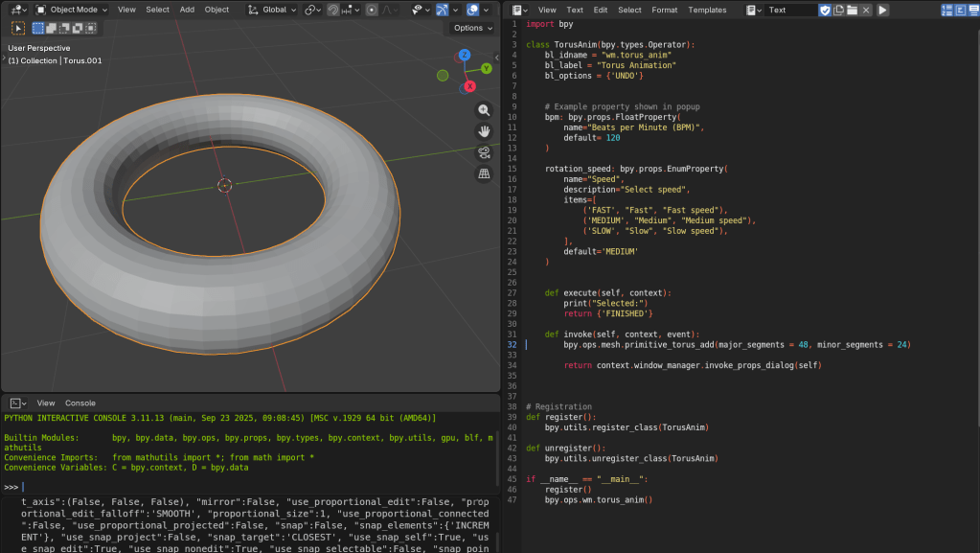Open the Console menu in Python console
Viewport: 980px width, 553px height.
[x=80, y=403]
